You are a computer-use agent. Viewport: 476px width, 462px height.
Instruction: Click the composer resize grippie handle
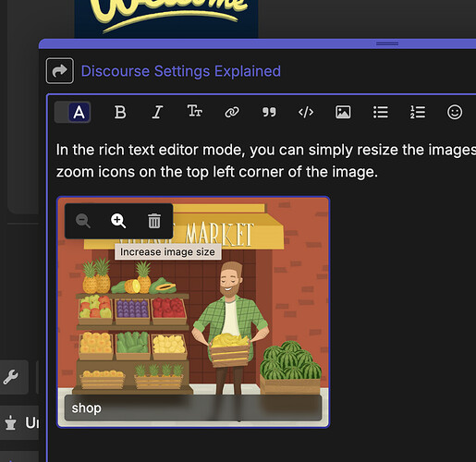pos(387,43)
